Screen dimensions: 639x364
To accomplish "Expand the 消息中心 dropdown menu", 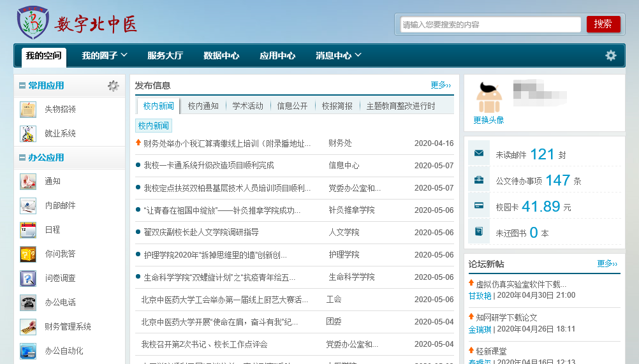I will (x=358, y=55).
